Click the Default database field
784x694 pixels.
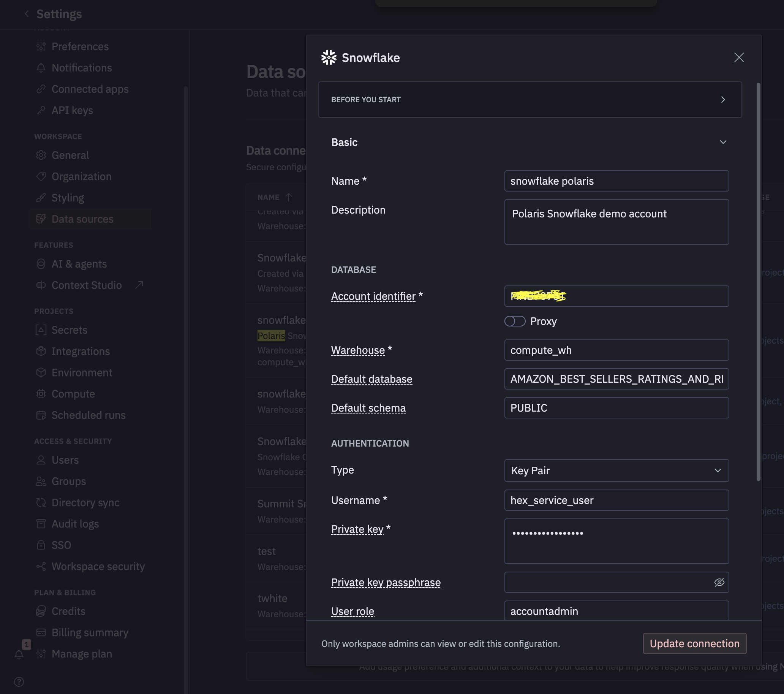(x=616, y=379)
